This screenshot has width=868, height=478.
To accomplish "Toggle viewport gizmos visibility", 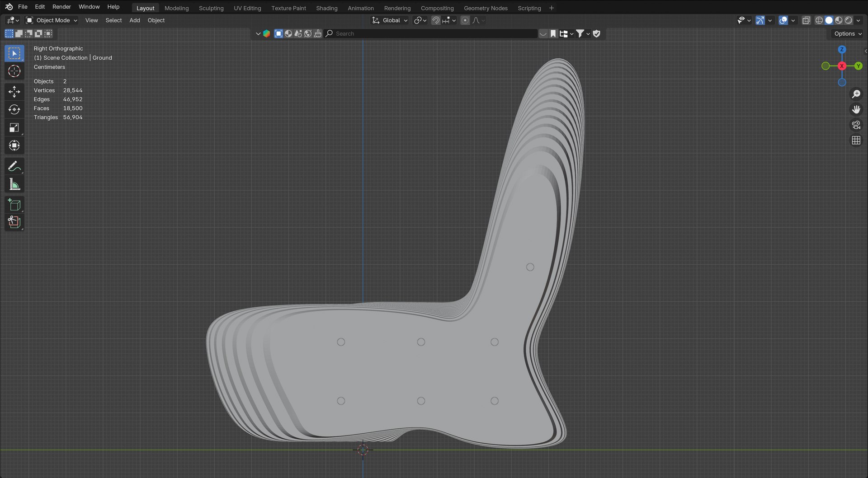I will 760,20.
